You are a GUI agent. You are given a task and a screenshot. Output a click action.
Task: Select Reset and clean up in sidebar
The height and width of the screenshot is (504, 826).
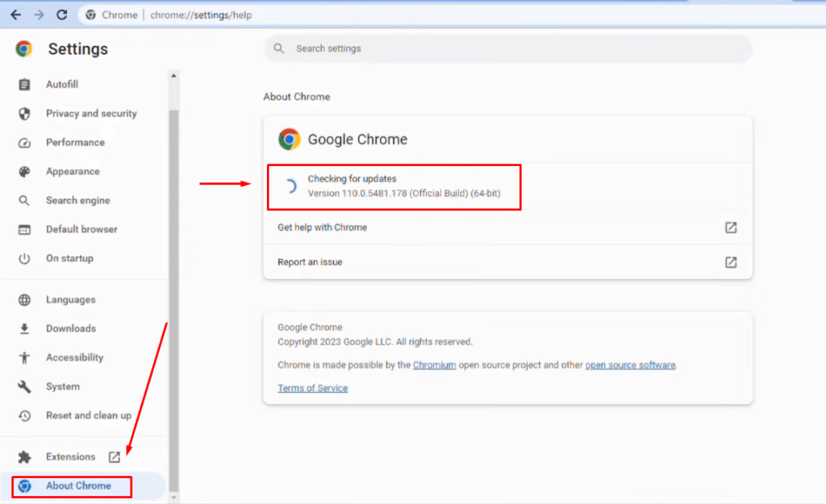(89, 415)
